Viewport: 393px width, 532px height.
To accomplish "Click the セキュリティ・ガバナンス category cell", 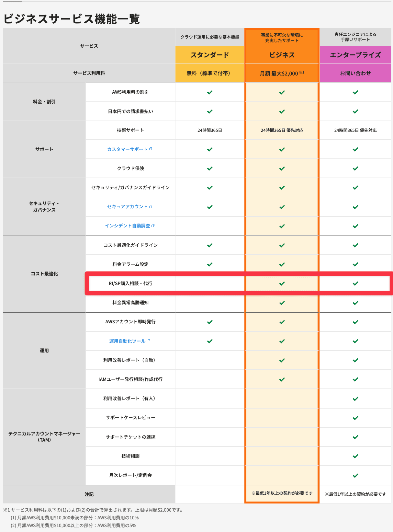I will click(x=44, y=207).
